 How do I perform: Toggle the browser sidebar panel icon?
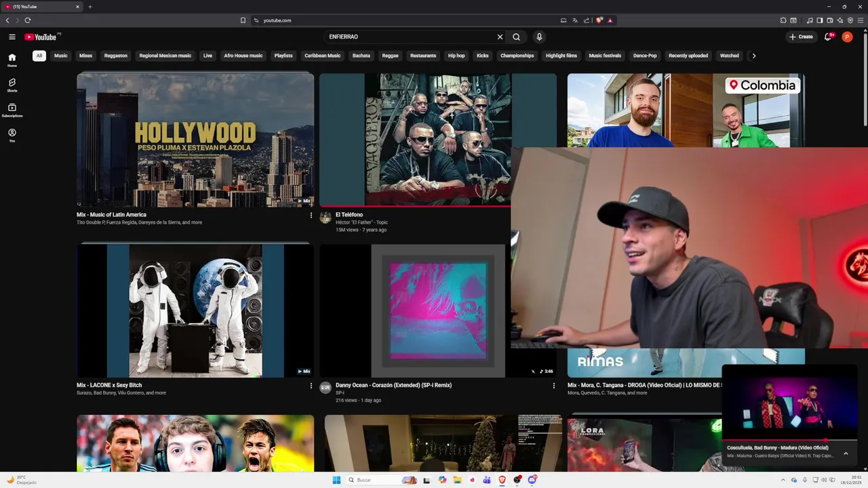click(819, 20)
